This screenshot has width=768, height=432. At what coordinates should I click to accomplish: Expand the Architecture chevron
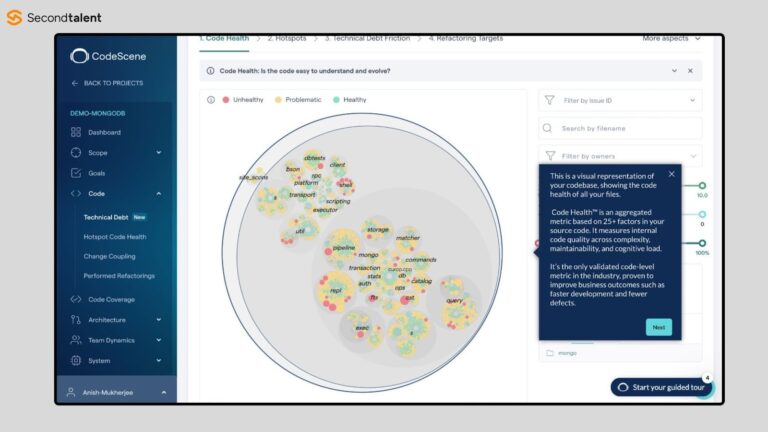(x=159, y=320)
